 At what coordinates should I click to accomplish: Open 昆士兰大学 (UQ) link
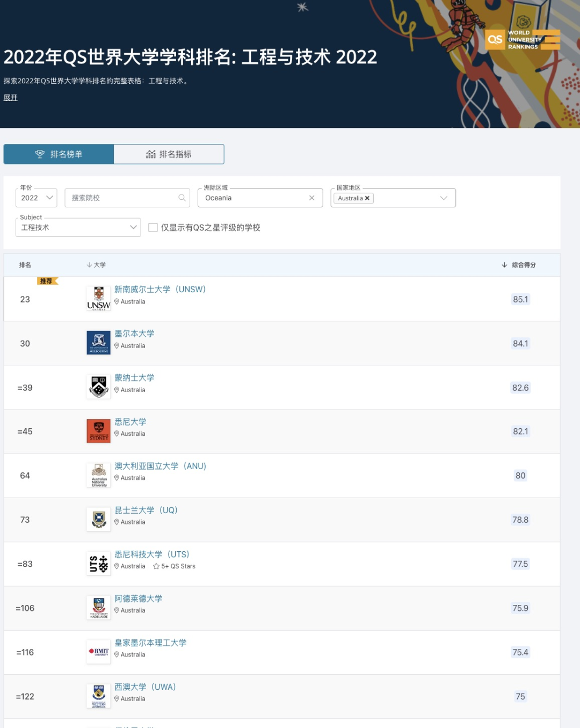[146, 510]
